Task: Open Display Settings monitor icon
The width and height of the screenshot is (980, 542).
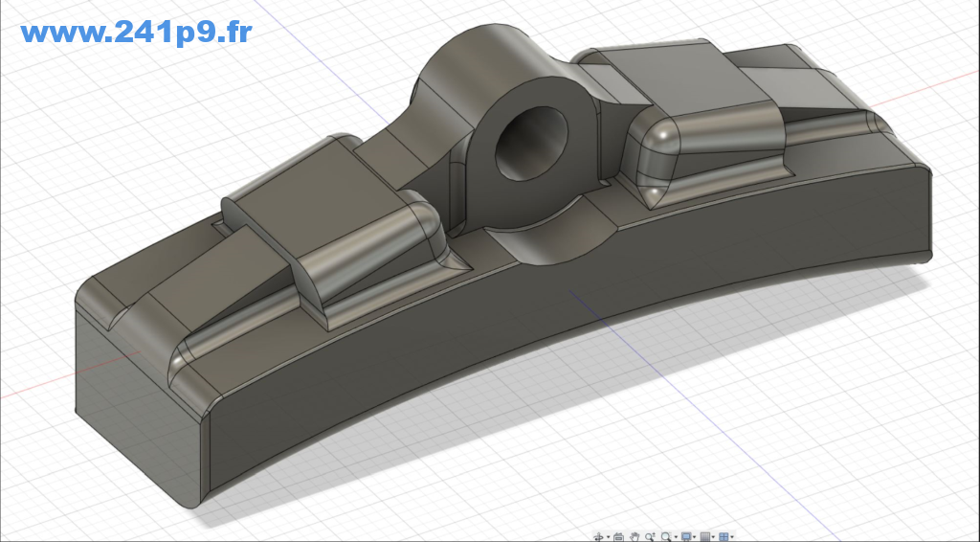Action: 686,536
